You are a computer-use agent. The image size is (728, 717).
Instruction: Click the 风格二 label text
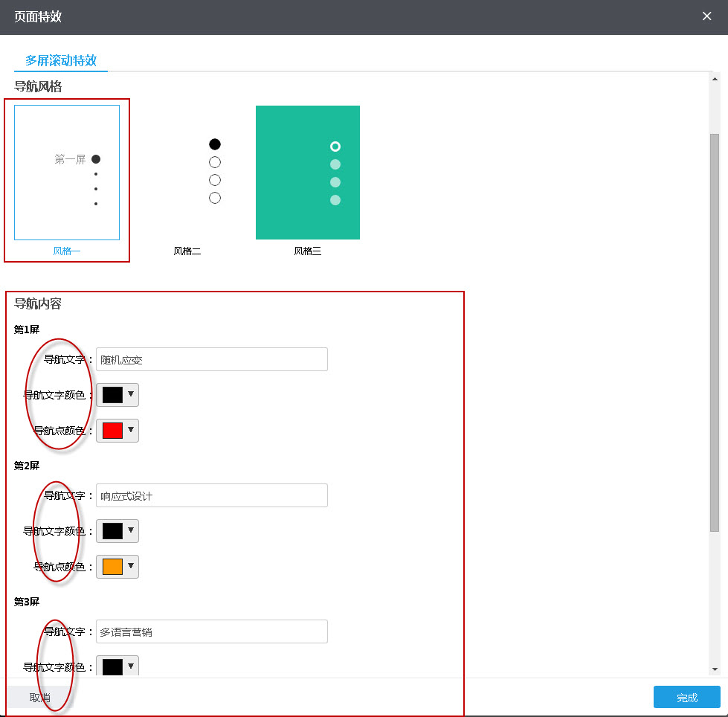coord(187,251)
